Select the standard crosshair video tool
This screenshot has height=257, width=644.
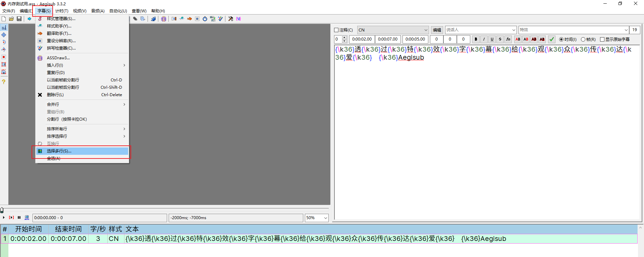click(4, 27)
